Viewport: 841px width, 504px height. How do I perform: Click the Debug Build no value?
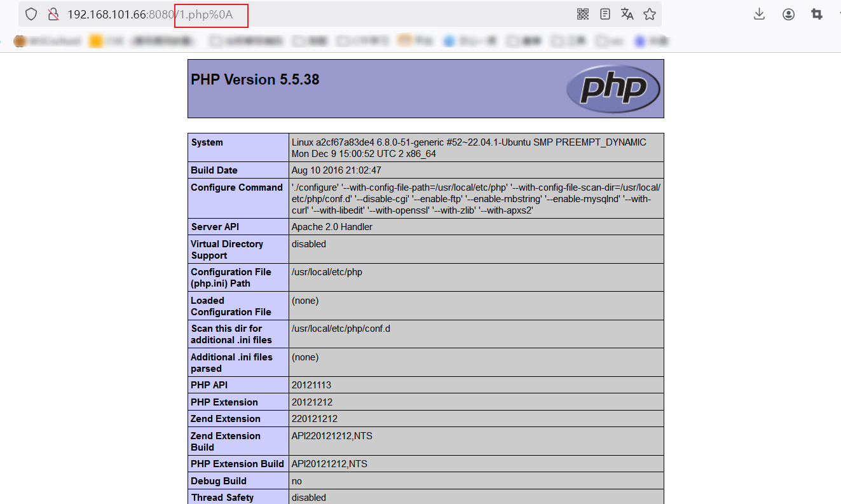[297, 481]
